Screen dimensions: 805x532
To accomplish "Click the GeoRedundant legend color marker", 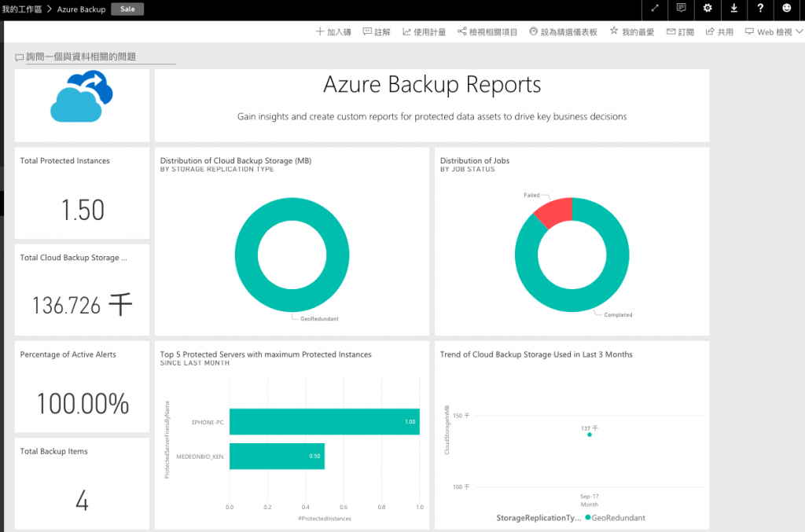I will click(589, 518).
